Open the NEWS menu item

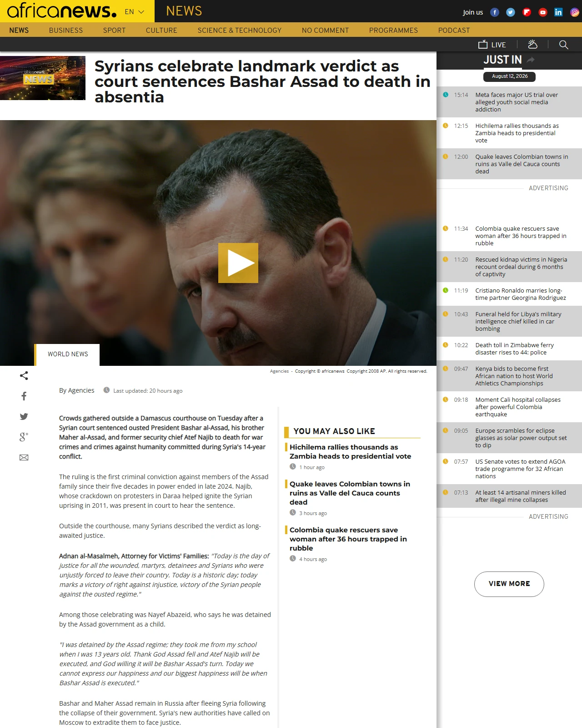click(x=19, y=30)
